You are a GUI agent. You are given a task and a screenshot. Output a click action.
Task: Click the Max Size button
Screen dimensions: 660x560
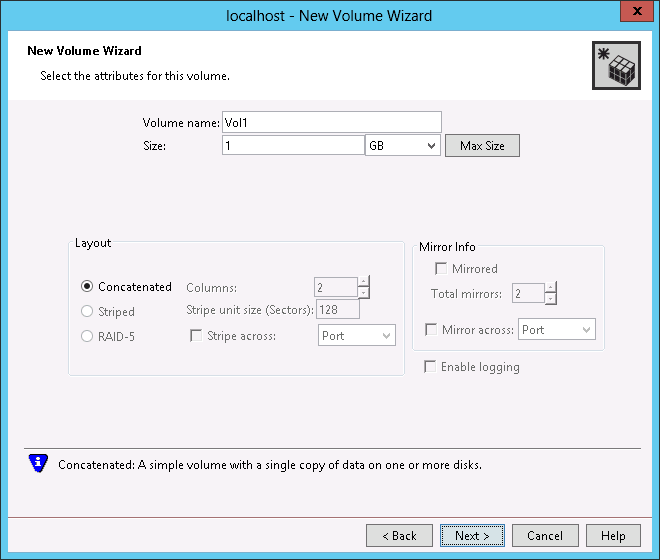pos(482,146)
